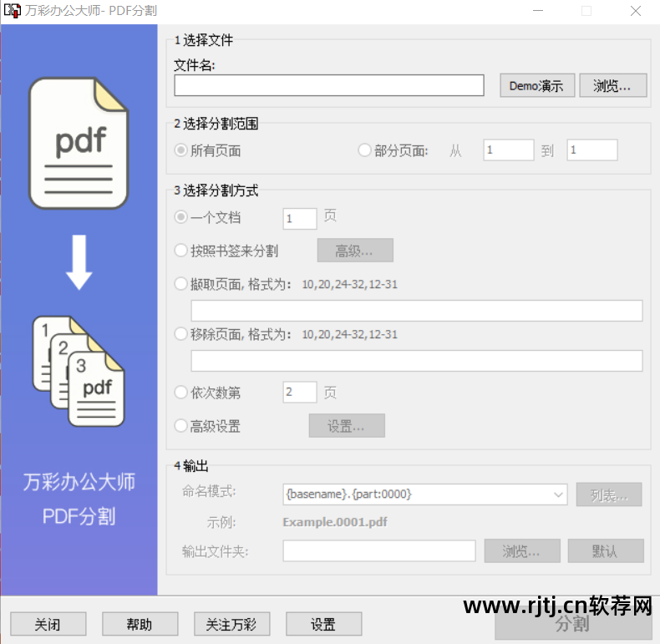
Task: Click the remove pages range text field
Action: coord(417,361)
